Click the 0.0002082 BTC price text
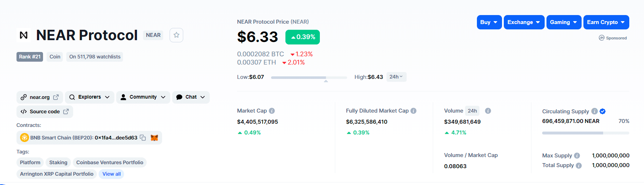 pos(260,54)
